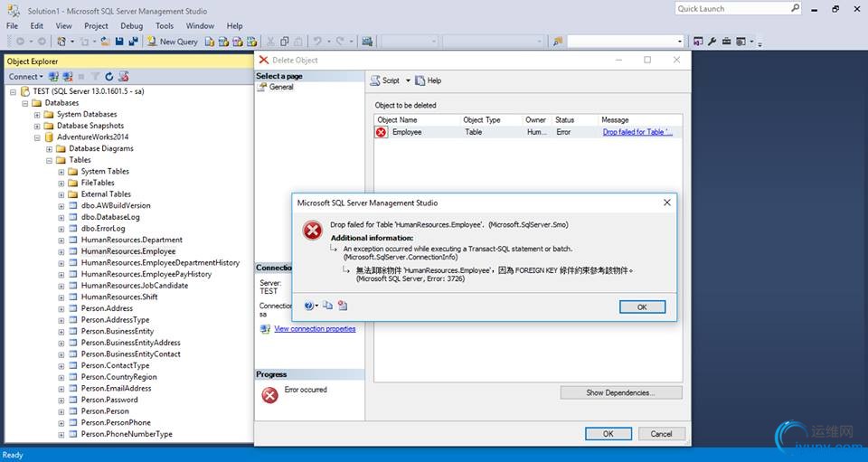Click the Object Name column header
Screen dimensions: 868x462
coord(418,120)
